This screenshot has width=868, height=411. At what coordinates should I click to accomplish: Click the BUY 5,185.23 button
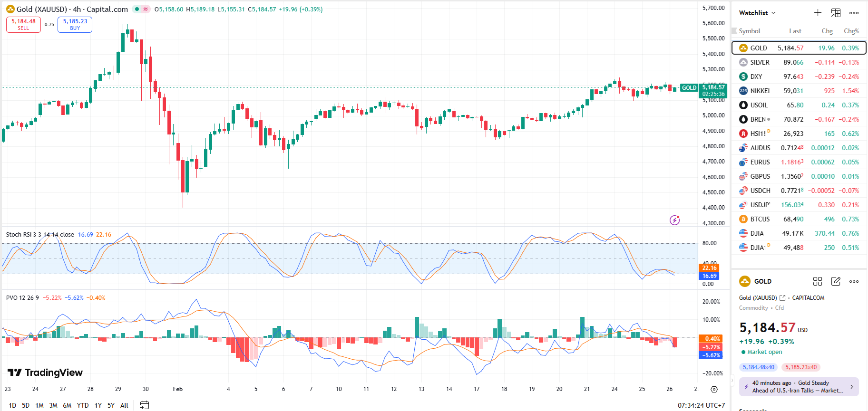click(x=75, y=25)
